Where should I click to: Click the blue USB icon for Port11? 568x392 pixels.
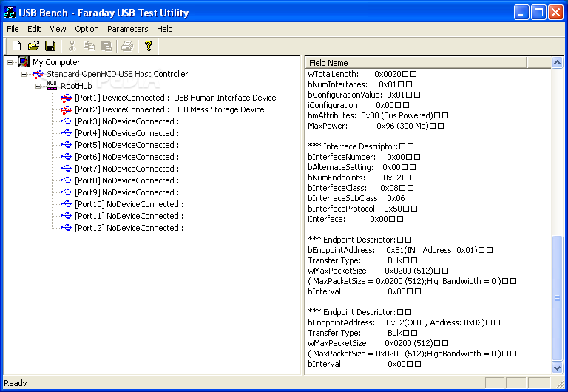pos(67,216)
